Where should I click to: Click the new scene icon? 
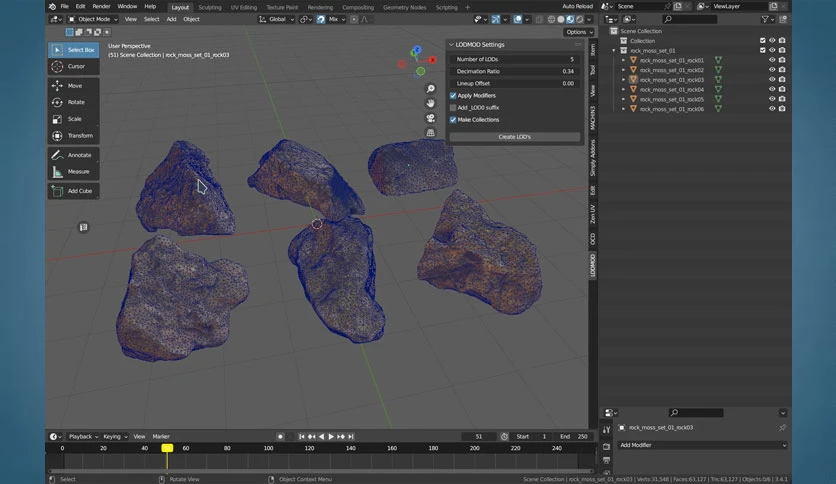coord(678,6)
